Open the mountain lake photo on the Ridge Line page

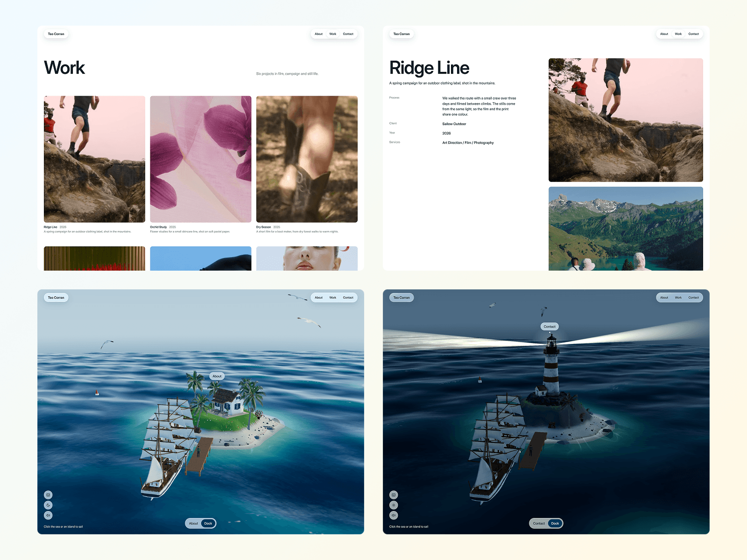626,229
